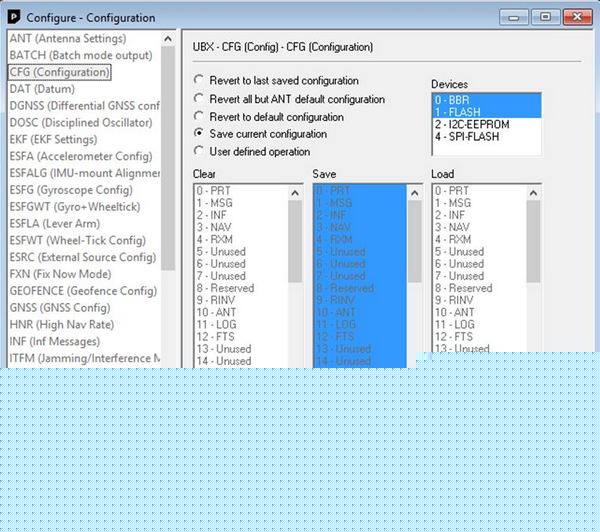Image resolution: width=600 pixels, height=532 pixels.
Task: Select 0 - BBR in Devices list
Action: (452, 100)
